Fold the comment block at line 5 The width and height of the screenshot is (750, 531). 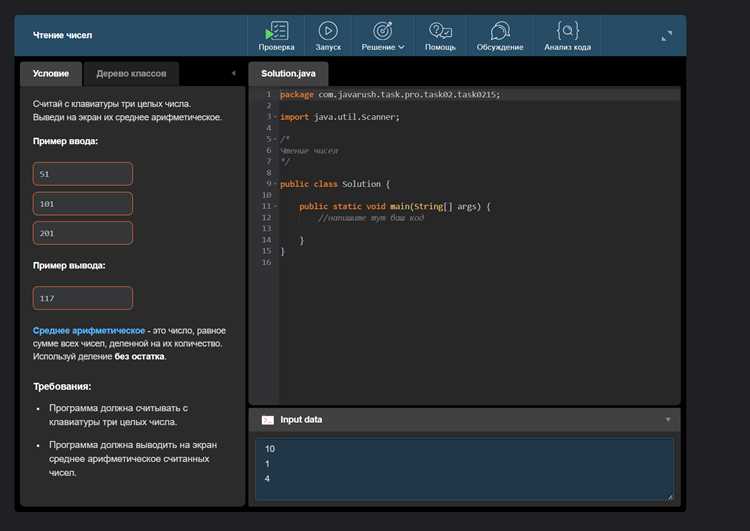(x=275, y=139)
